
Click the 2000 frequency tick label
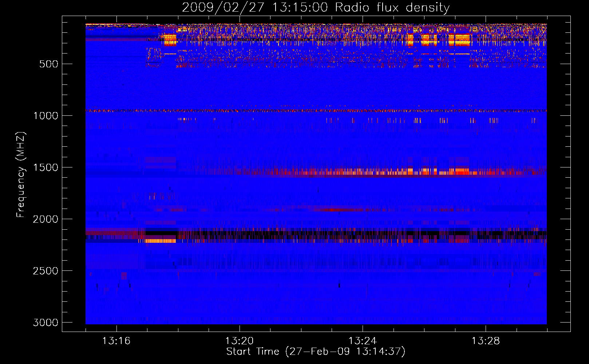(46, 219)
